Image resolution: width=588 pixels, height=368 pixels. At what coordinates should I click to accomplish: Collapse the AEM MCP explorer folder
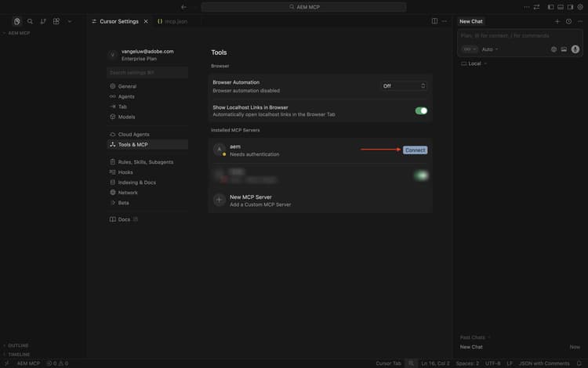(17, 34)
